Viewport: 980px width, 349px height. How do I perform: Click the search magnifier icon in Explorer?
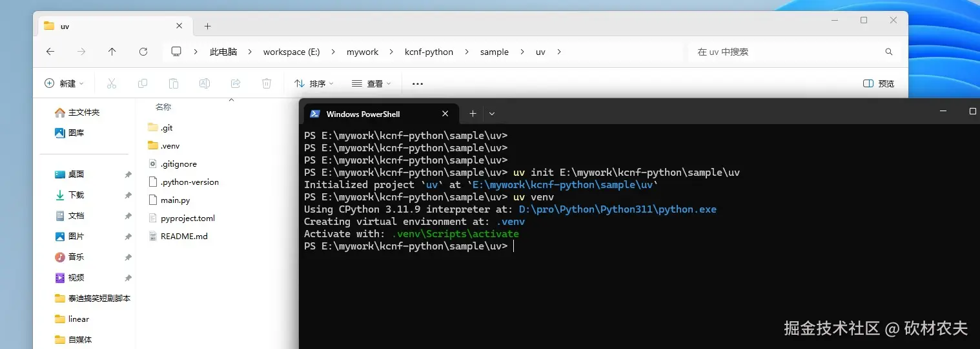[889, 52]
